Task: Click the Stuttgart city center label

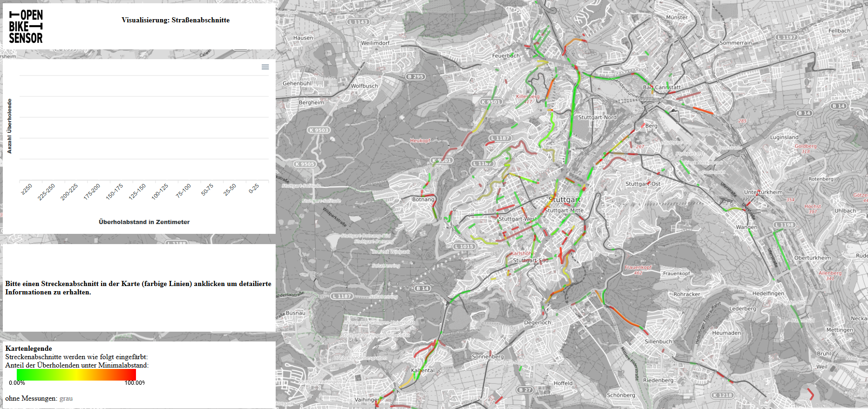Action: point(565,200)
